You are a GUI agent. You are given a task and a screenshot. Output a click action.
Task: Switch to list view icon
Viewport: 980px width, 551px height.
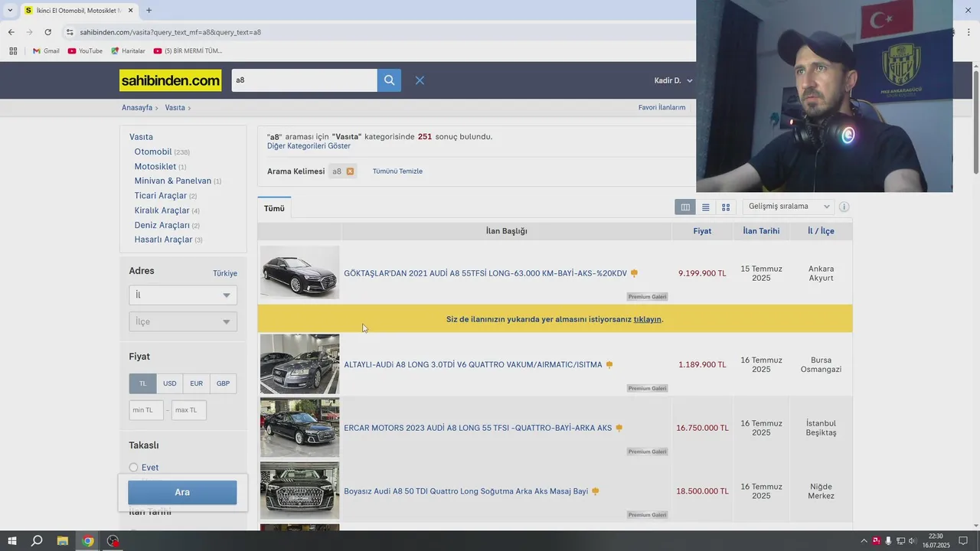(706, 207)
